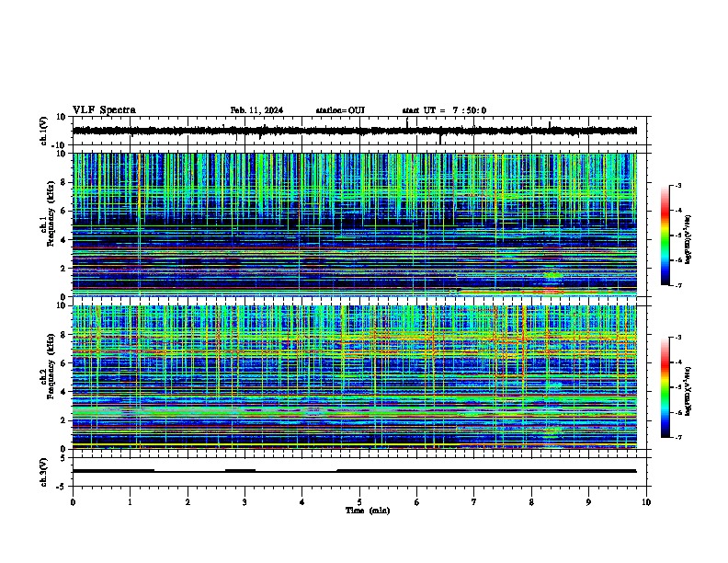
Task: Select the "start UT = 7:50:0" header text
Action: click(444, 110)
